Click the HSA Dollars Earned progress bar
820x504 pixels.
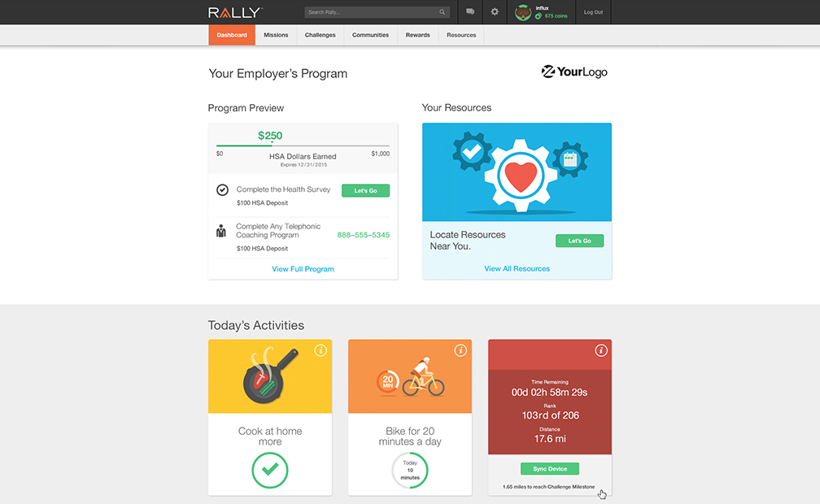click(303, 146)
